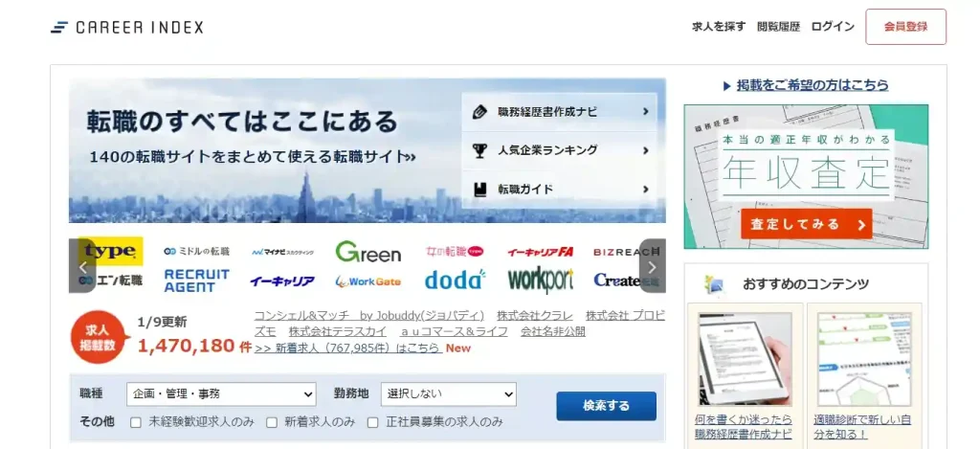Open the BIZREACH logo

626,252
